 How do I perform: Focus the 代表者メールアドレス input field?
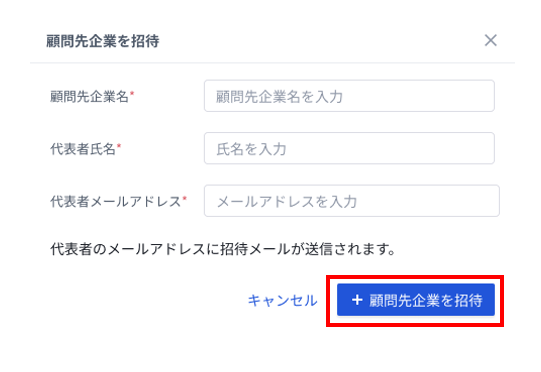352,201
